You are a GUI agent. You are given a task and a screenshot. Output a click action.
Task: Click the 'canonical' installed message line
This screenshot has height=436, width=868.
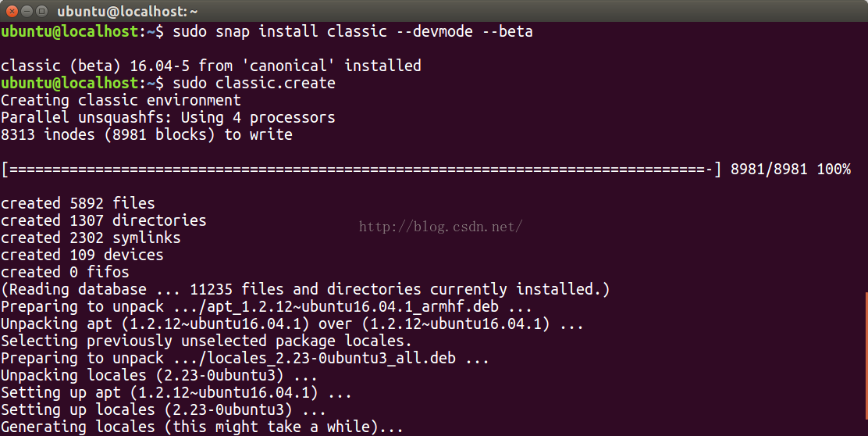tap(211, 66)
